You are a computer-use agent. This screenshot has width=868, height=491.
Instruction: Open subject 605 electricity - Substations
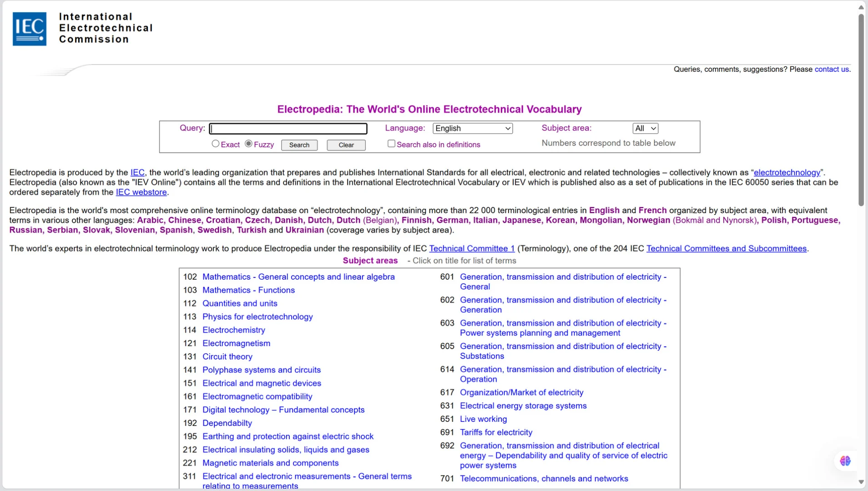pyautogui.click(x=563, y=351)
